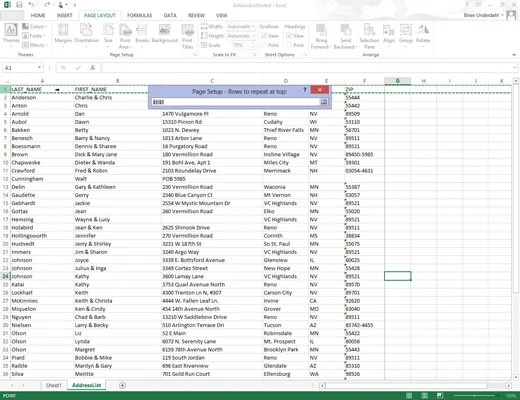Open the Margins options
The height and width of the screenshot is (400, 520).
(x=63, y=34)
